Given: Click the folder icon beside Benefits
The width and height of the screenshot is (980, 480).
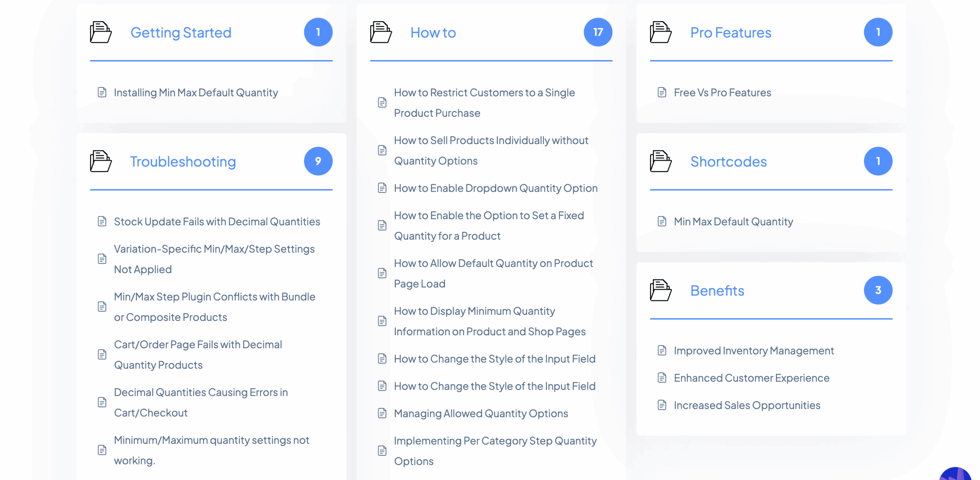Looking at the screenshot, I should click(x=660, y=290).
